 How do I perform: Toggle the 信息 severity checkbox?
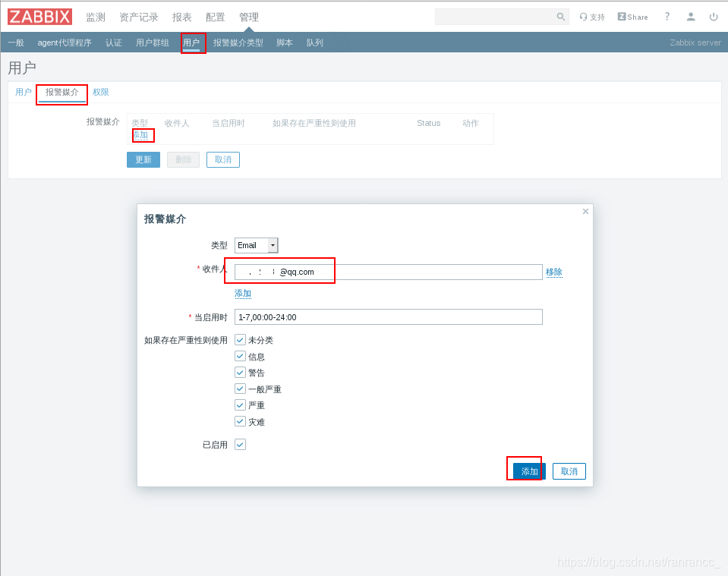point(240,356)
